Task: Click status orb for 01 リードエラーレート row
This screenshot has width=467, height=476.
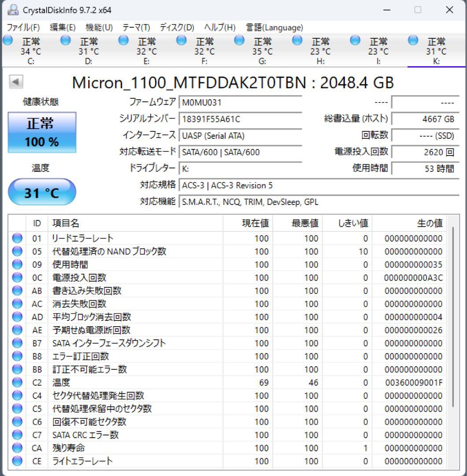Action: click(17, 238)
